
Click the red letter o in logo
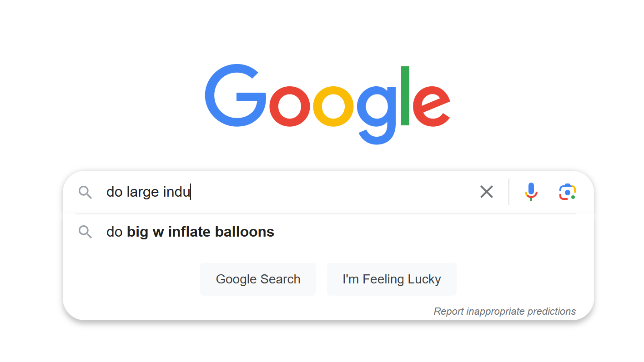tap(290, 106)
